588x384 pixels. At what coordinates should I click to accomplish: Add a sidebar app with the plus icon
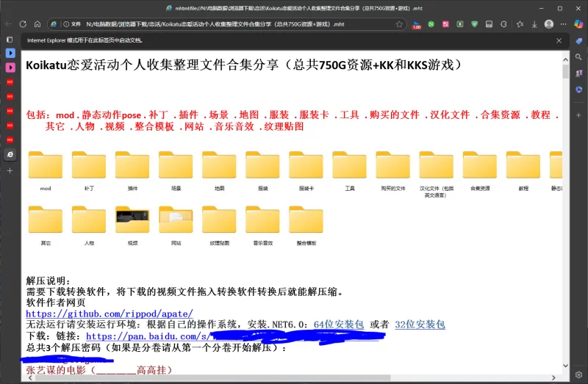(578, 115)
